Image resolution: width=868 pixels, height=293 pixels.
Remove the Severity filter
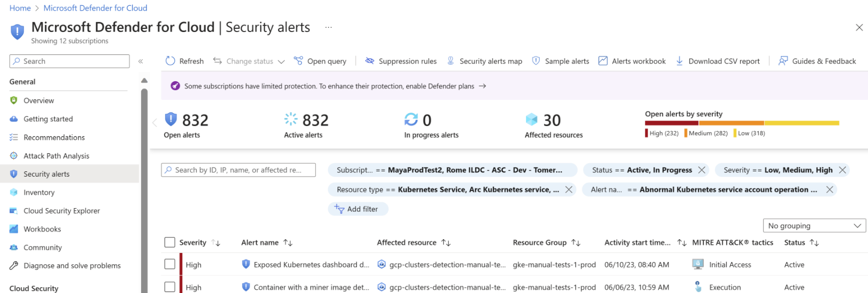click(842, 170)
